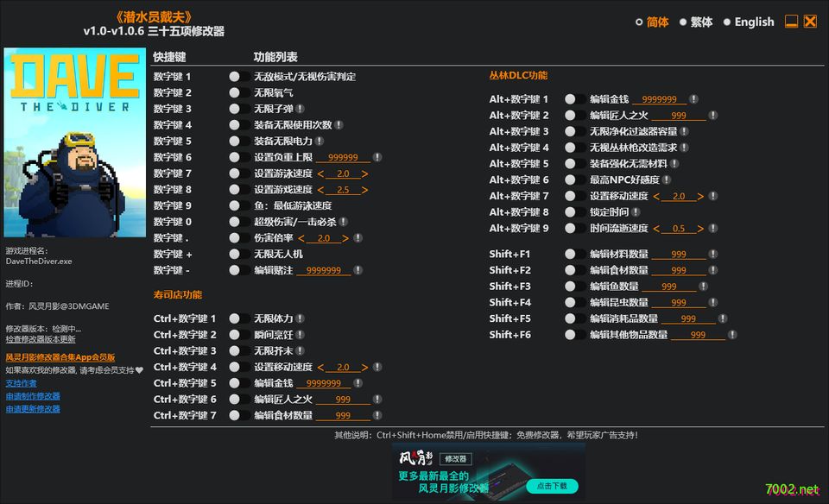Click 支持作者 link

click(x=21, y=383)
